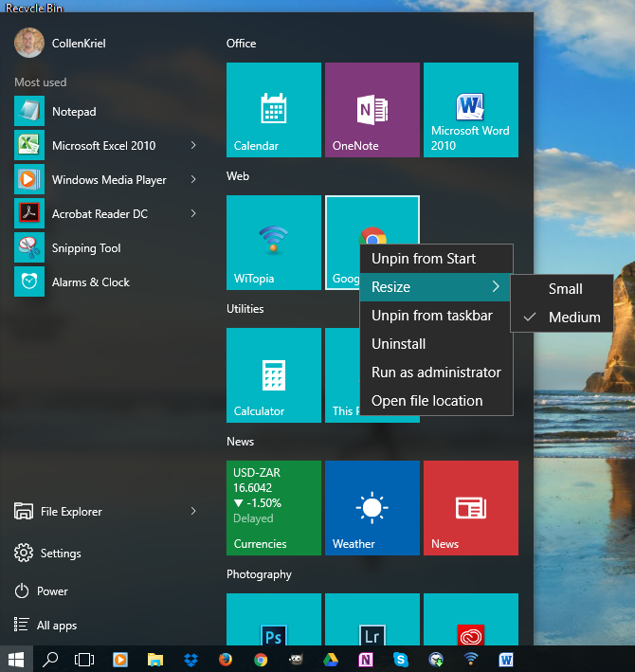Click the Office group header

242,44
